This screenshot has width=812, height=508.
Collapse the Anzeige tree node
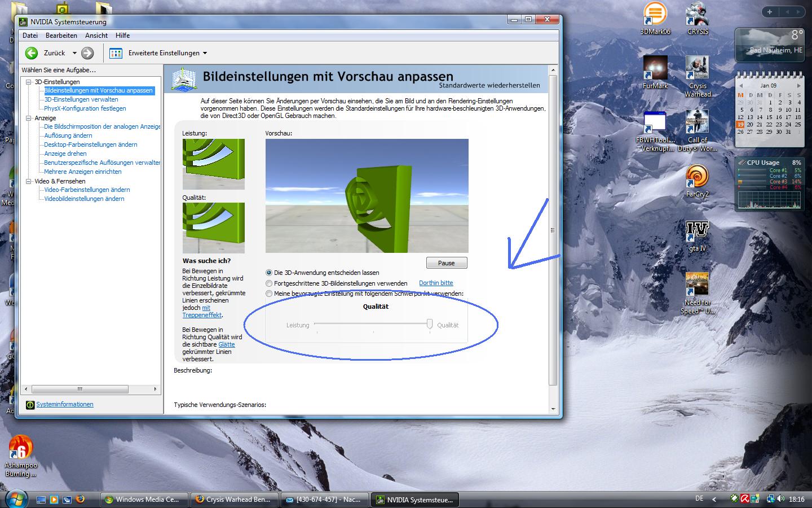[x=29, y=119]
